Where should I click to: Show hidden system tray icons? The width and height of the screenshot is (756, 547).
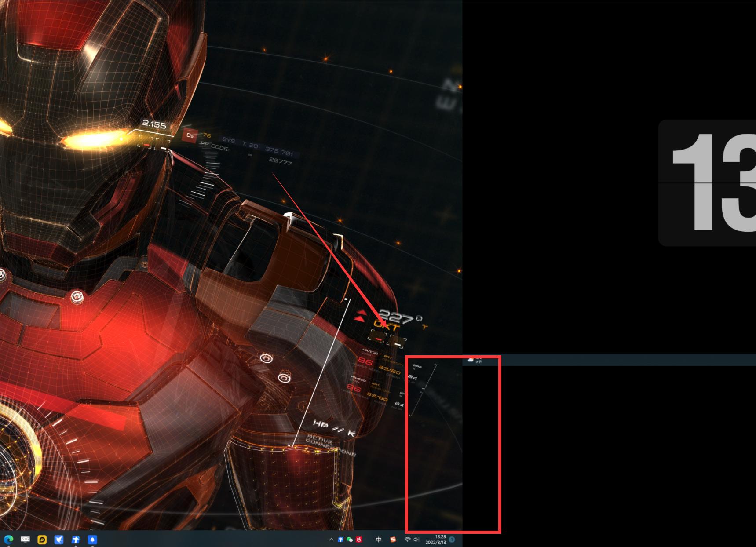tap(331, 540)
